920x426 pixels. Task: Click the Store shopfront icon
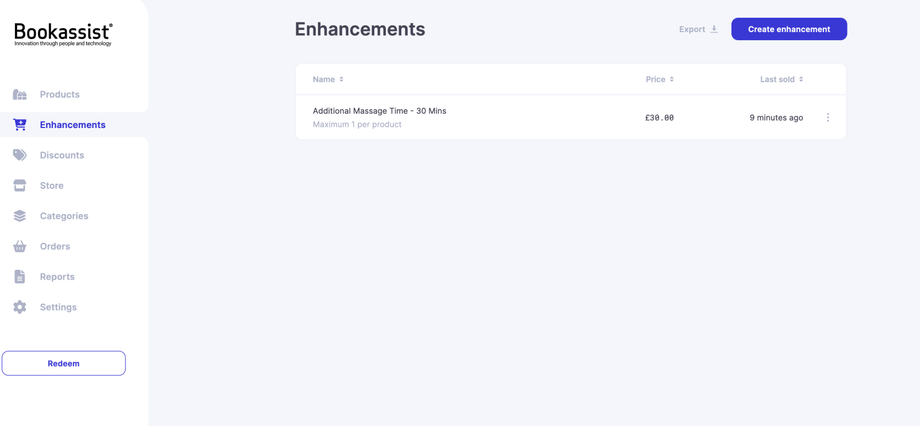20,186
